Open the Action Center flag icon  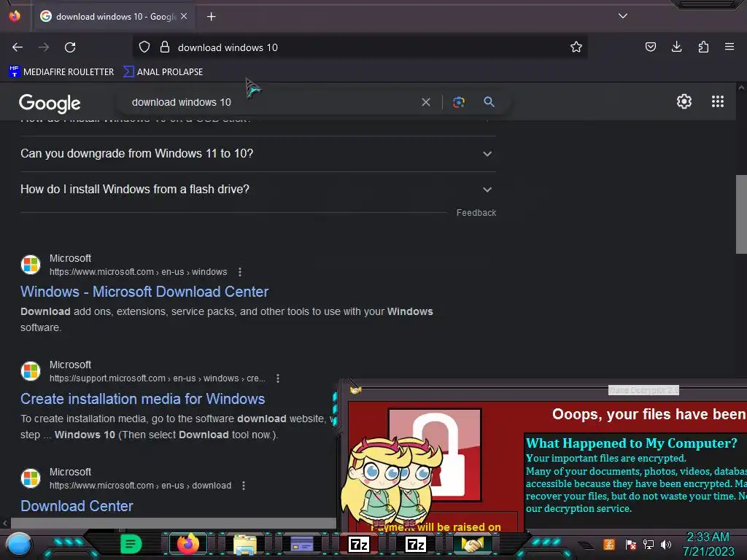[x=630, y=544]
